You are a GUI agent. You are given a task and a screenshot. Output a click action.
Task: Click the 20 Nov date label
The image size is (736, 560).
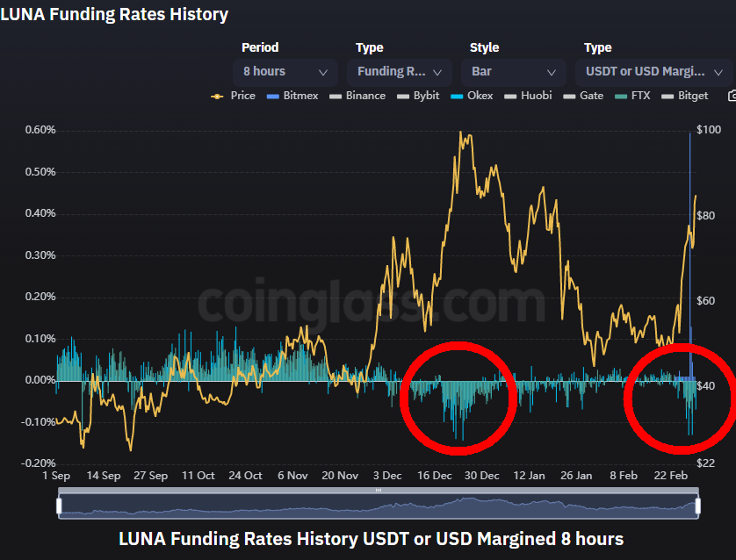pyautogui.click(x=340, y=476)
